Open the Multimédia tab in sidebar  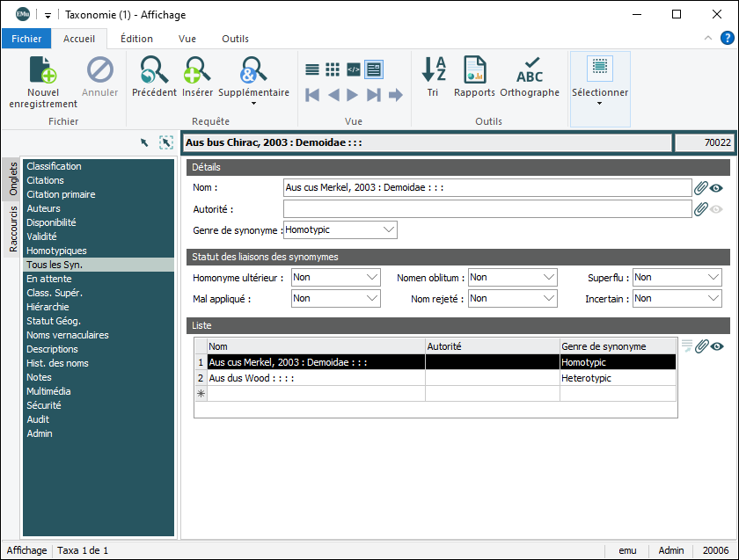48,391
